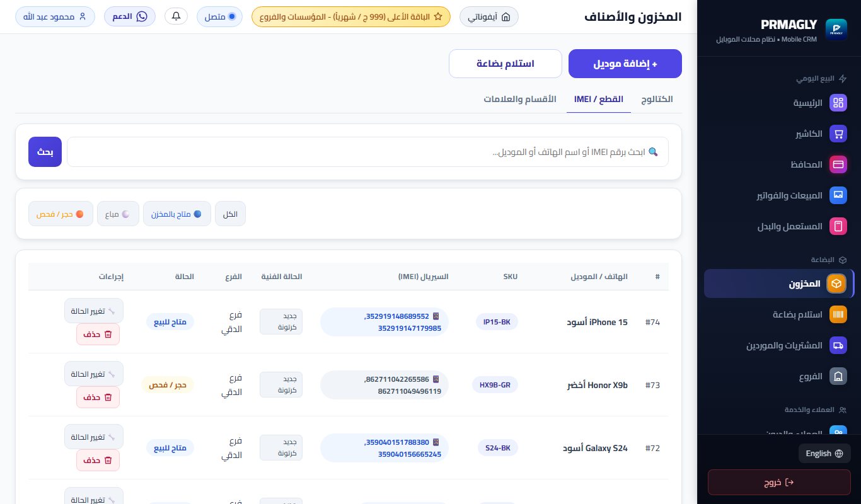The height and width of the screenshot is (504, 861).
Task: Open the الباقة الأعلى subscription badge
Action: [351, 17]
